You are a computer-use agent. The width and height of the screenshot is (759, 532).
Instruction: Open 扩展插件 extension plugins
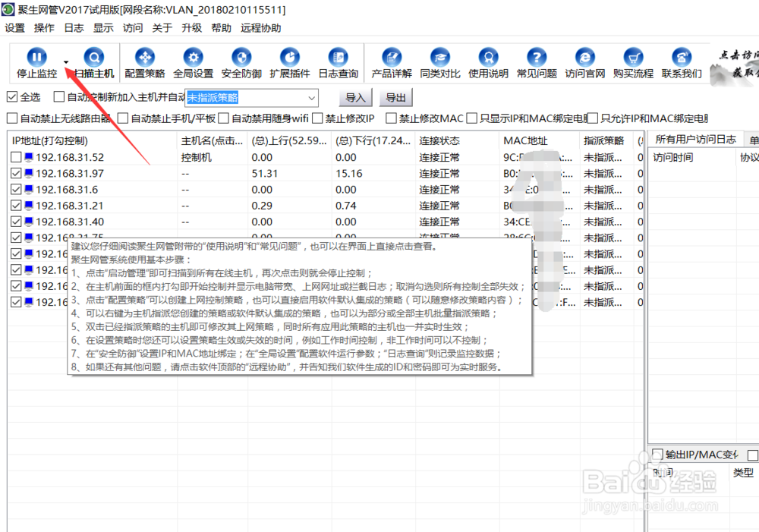click(289, 63)
